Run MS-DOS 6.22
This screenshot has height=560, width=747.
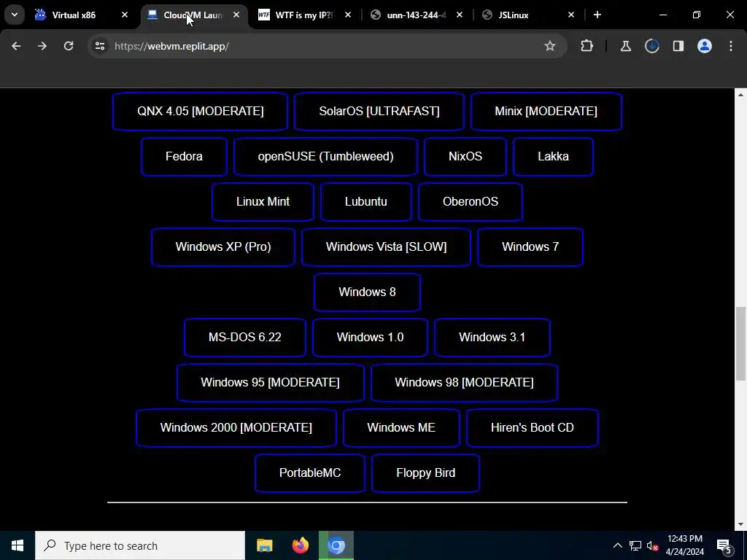click(245, 338)
